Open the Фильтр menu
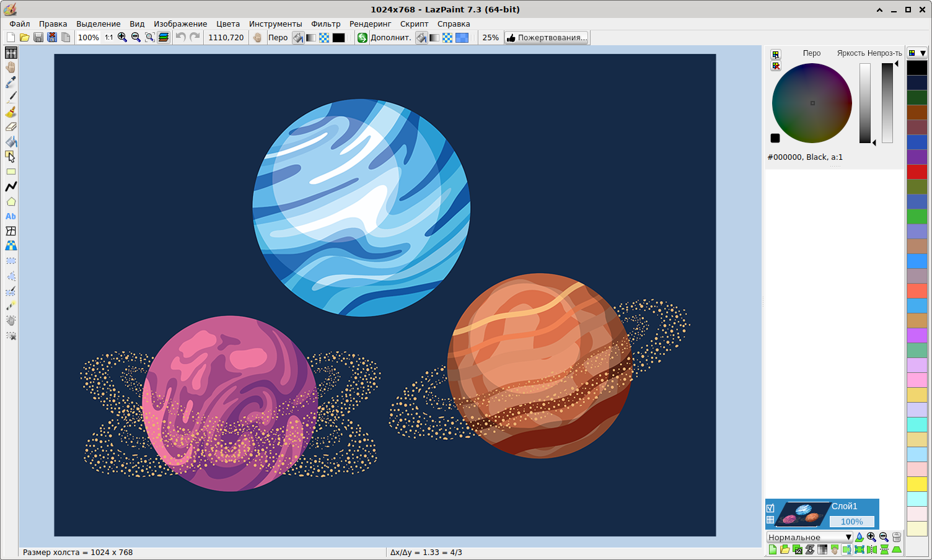 (x=325, y=24)
